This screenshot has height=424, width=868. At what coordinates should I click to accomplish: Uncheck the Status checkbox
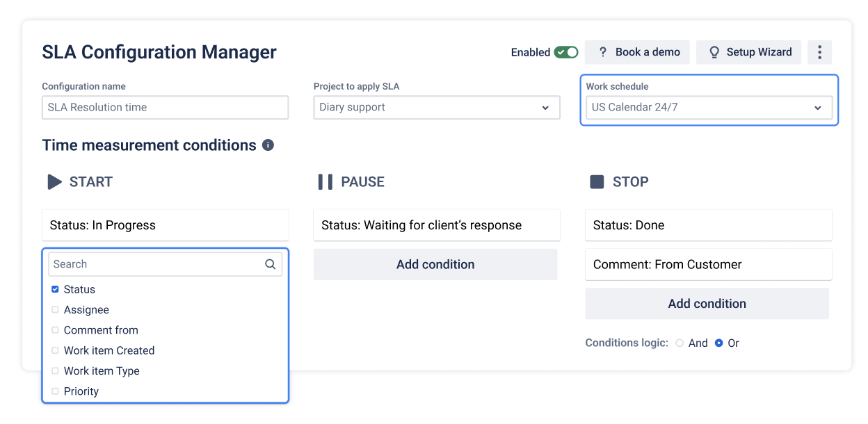click(55, 289)
